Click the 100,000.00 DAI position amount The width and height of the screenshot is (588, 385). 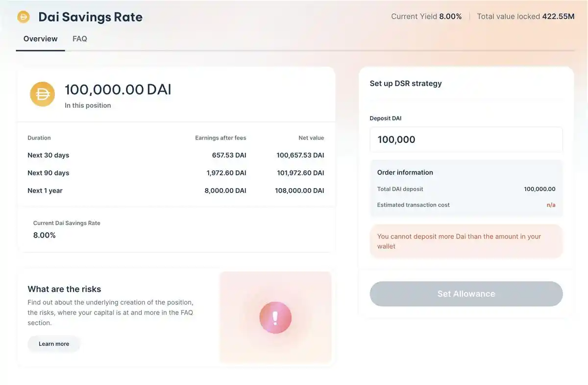click(118, 90)
